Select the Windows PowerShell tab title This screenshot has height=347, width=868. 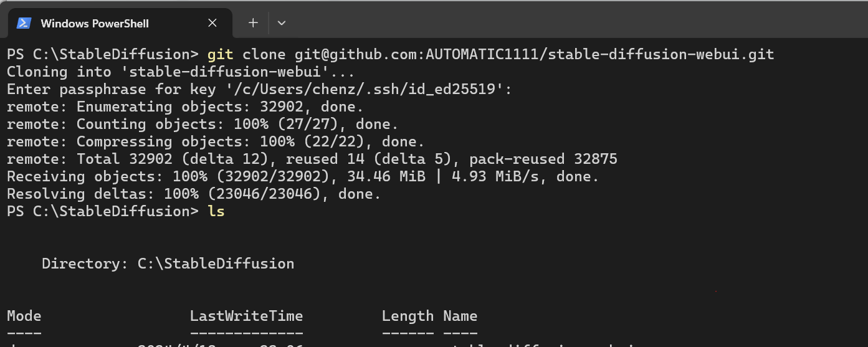95,24
